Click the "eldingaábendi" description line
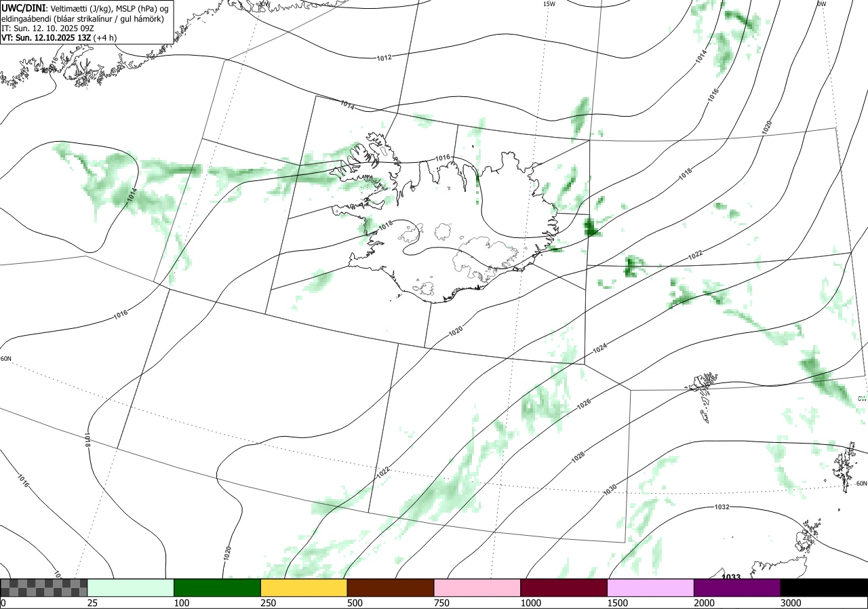868x609 pixels. (82, 18)
